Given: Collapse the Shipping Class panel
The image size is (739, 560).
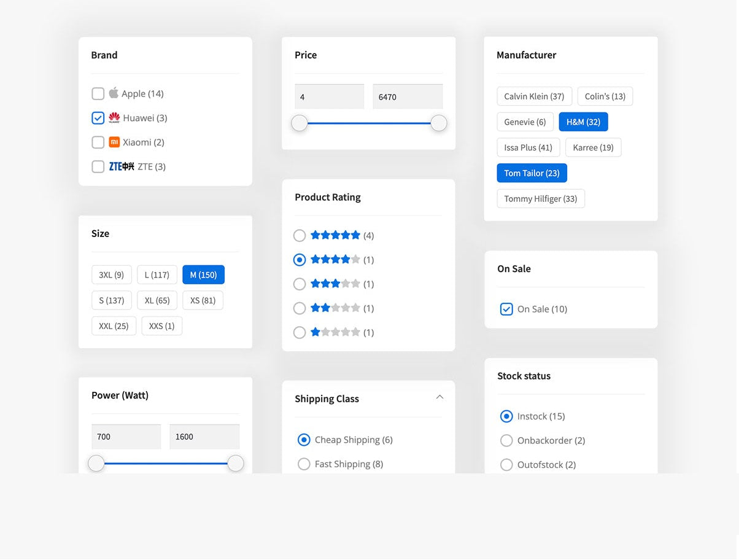Looking at the screenshot, I should click(x=439, y=397).
